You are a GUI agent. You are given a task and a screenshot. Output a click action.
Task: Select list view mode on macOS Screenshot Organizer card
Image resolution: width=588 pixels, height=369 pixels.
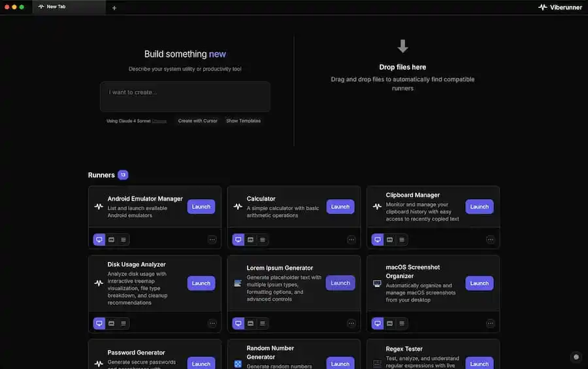(x=402, y=323)
